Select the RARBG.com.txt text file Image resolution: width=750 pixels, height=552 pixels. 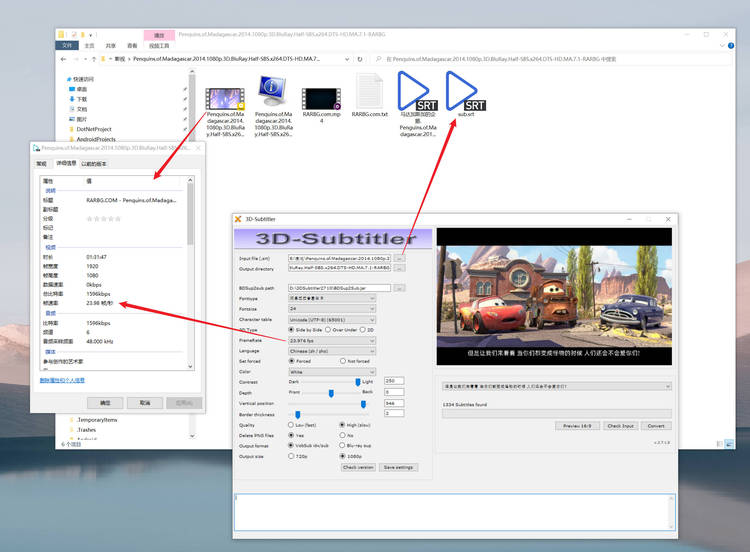coord(369,91)
